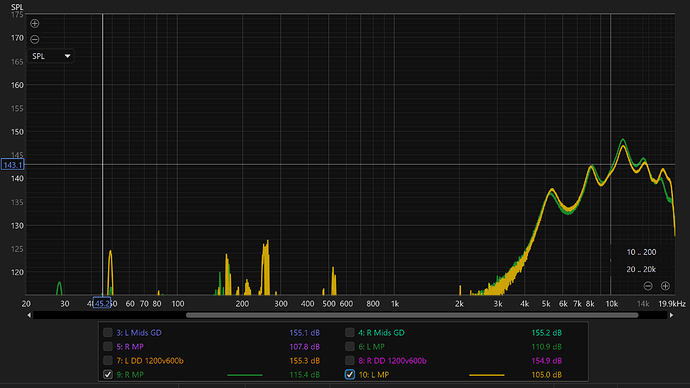Enable the 7: L DD 1200v600b checkbox

pyautogui.click(x=108, y=361)
